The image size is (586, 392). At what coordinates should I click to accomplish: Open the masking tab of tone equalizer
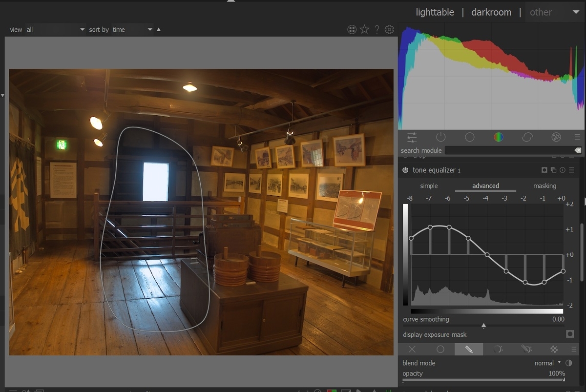(x=544, y=186)
